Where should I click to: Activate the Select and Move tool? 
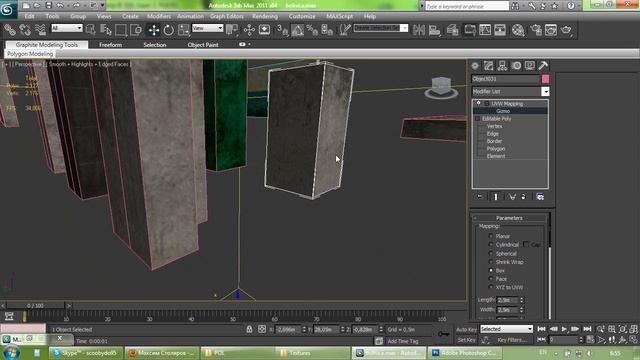coord(153,30)
